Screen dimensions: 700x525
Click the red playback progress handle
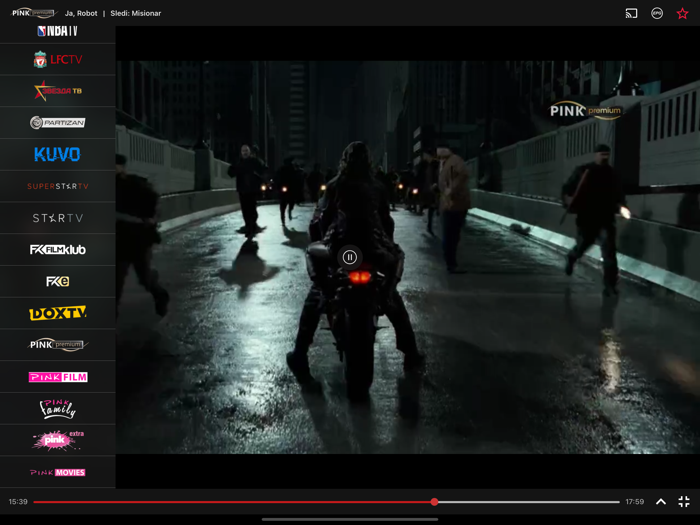[434, 502]
